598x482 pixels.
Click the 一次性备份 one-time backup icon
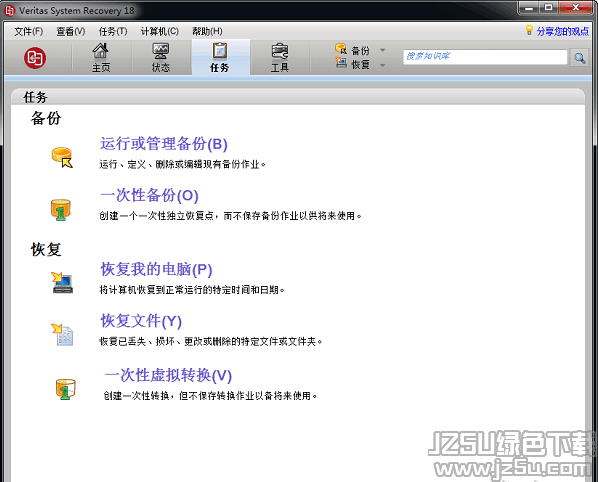click(x=61, y=209)
